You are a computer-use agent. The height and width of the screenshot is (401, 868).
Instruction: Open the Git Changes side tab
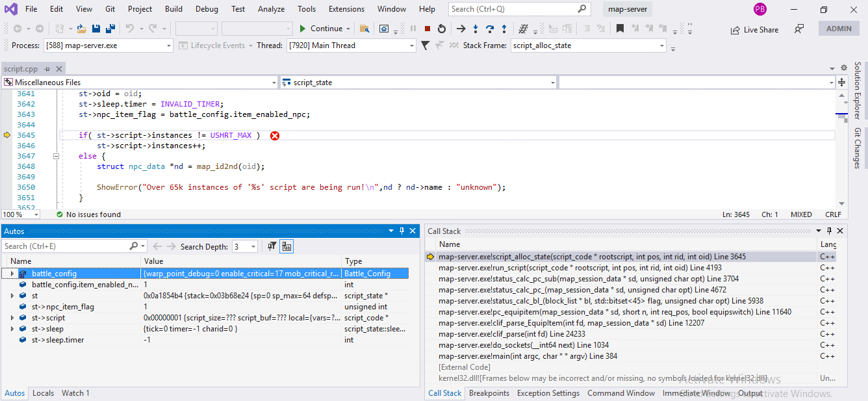pos(858,149)
